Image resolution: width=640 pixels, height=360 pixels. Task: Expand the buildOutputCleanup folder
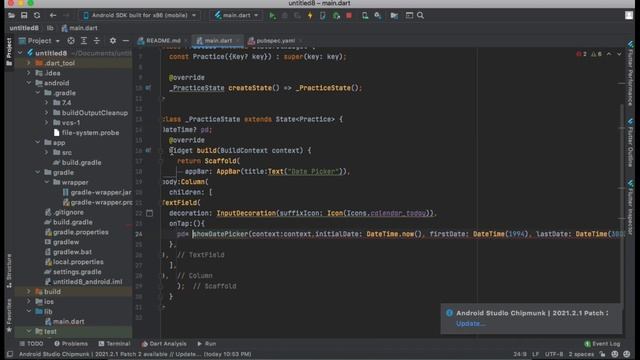[47, 113]
